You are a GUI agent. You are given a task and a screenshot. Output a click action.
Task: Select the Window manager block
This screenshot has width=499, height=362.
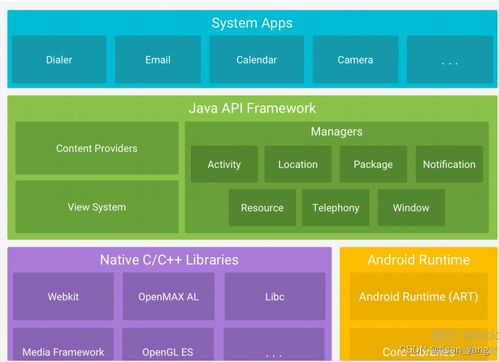tap(411, 208)
